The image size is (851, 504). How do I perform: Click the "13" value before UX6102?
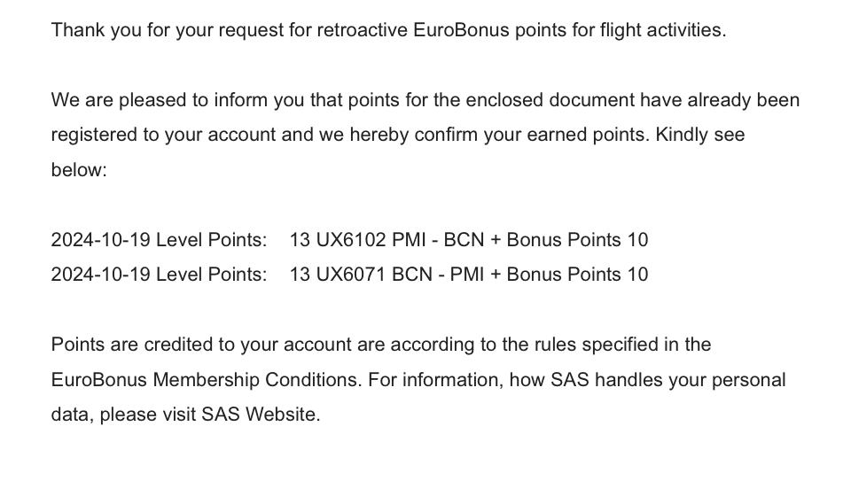[300, 240]
